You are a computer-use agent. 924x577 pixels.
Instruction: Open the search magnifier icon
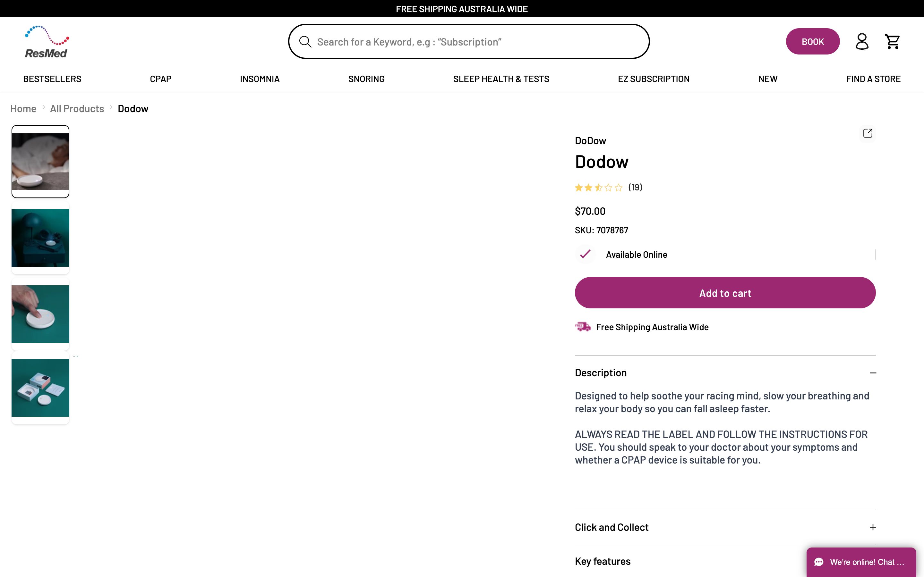[305, 41]
